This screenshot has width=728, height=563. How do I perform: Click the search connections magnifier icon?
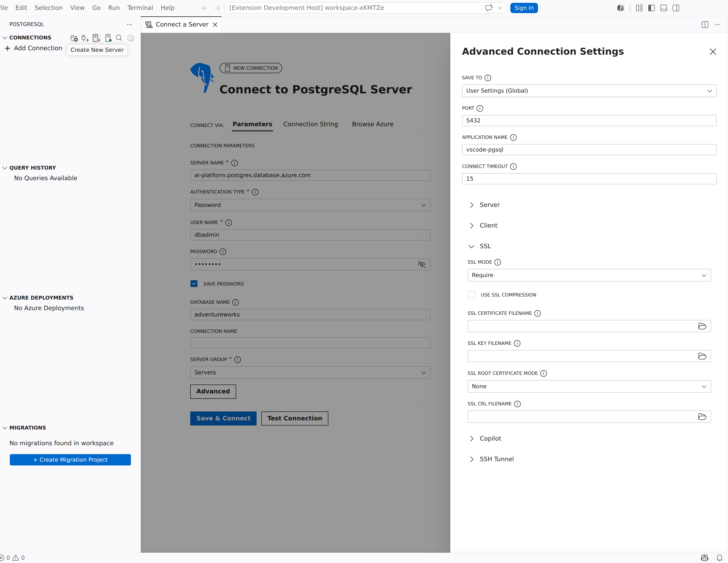(119, 38)
